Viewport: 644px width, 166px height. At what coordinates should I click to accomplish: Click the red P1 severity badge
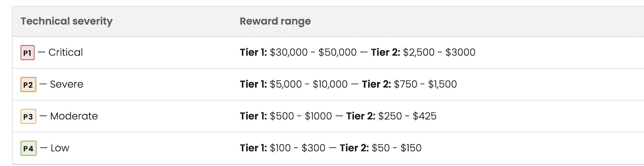tap(27, 53)
